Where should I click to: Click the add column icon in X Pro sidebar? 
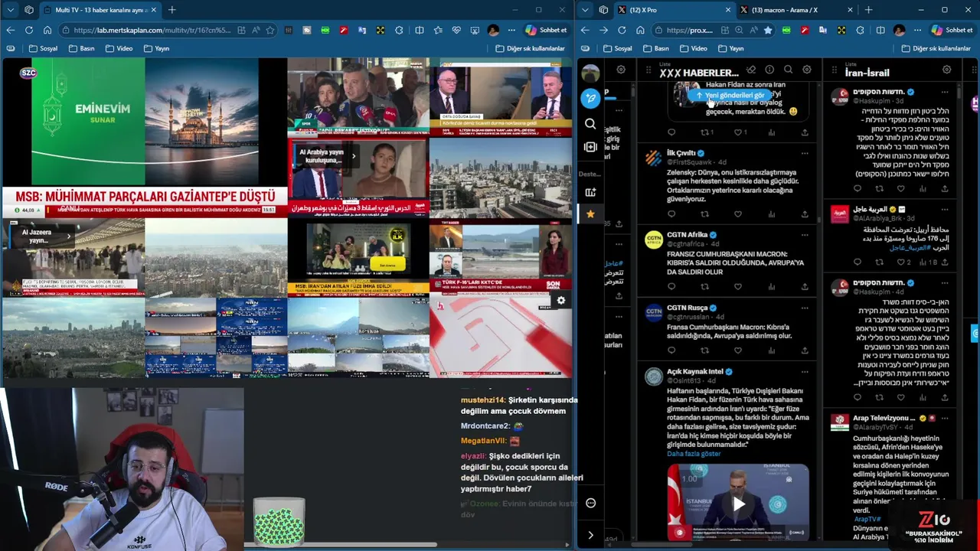click(590, 147)
